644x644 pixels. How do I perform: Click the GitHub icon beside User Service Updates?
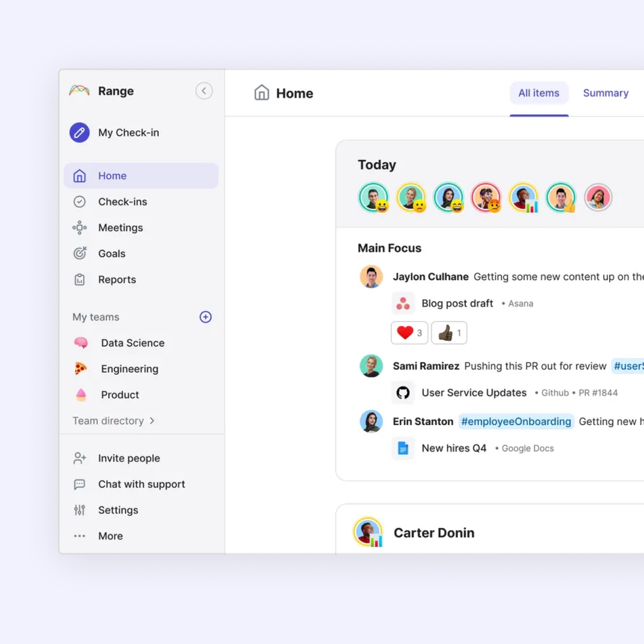(403, 392)
